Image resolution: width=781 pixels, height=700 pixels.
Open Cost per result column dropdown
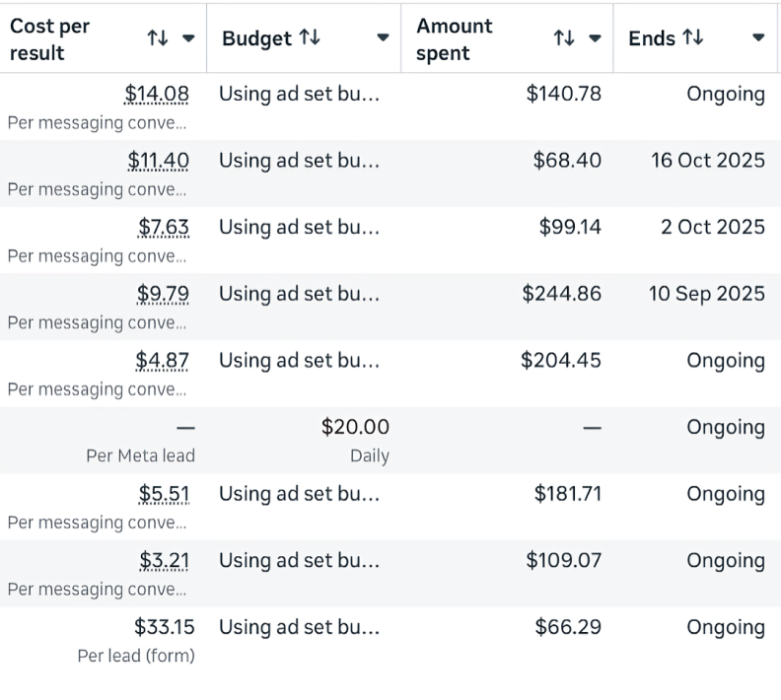click(x=188, y=37)
